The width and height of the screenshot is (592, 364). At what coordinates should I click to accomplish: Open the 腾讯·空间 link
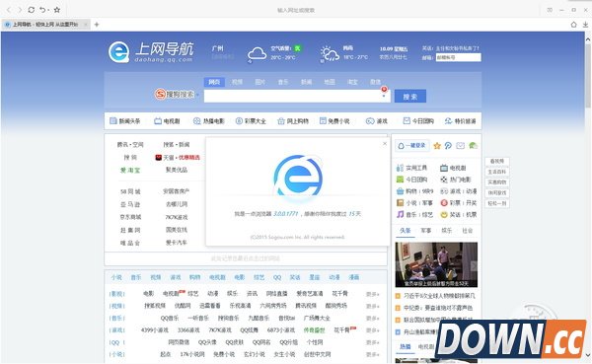pos(130,145)
